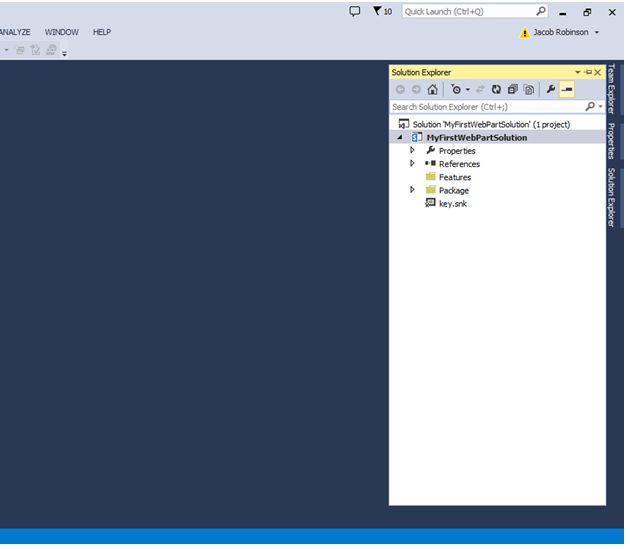Click the Features folder icon

[431, 176]
